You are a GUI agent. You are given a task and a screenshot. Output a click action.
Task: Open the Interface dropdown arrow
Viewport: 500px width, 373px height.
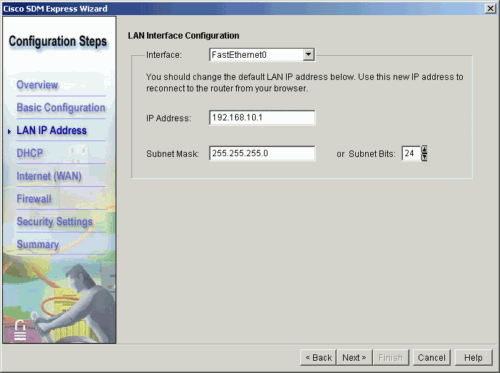(x=309, y=55)
